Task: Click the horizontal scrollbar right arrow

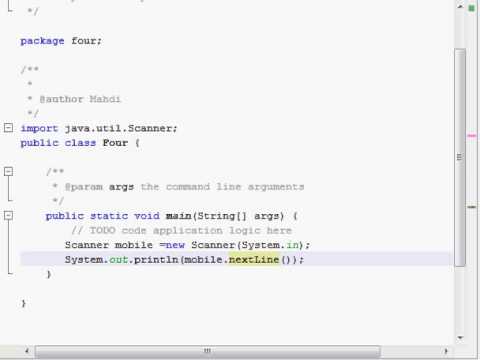Action: click(x=446, y=351)
